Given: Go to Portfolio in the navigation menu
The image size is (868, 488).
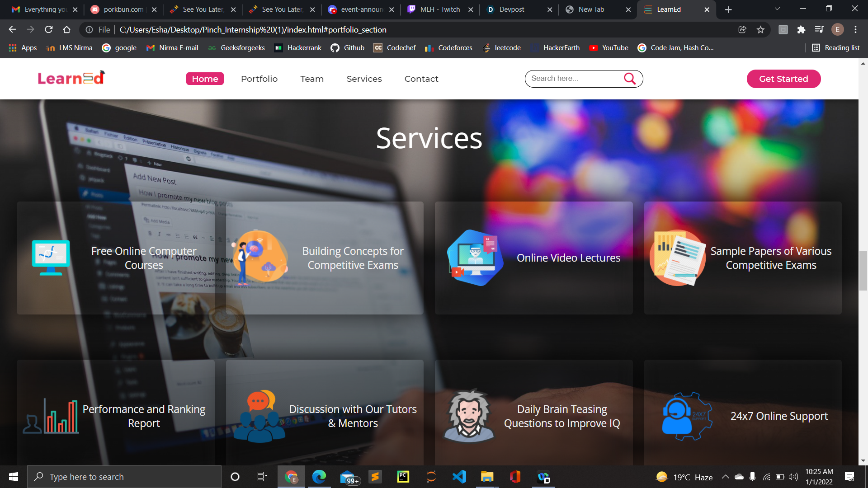Looking at the screenshot, I should pos(259,79).
